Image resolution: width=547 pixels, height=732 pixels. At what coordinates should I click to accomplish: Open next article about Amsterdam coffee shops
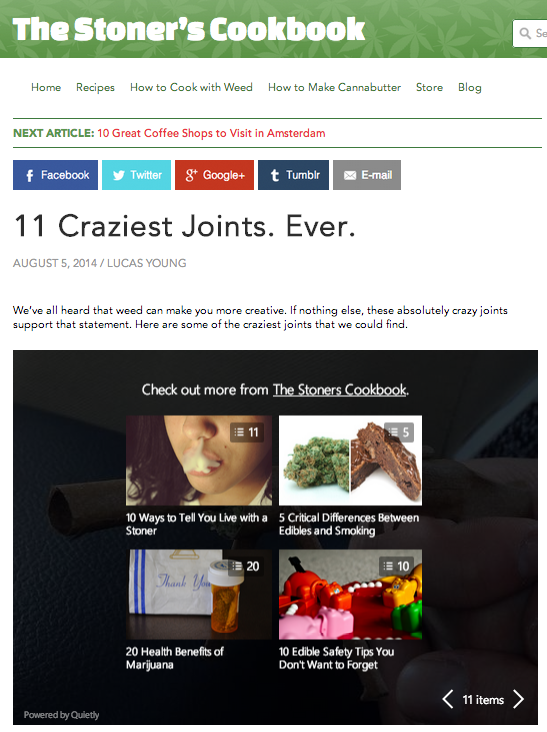click(211, 133)
